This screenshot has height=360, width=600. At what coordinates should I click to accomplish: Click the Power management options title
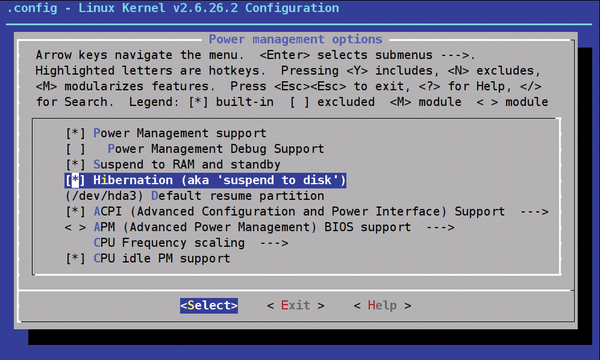click(295, 39)
